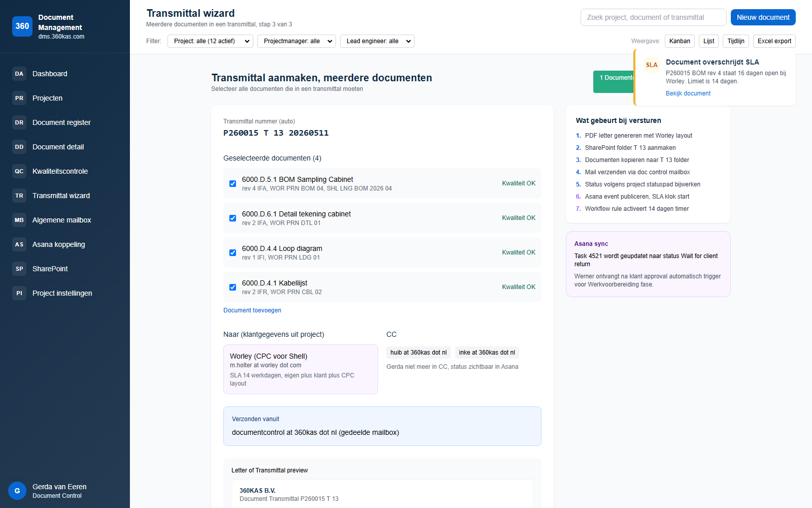Uncheck 6000.D.5.1 BOM Sampling Cabinet
The image size is (812, 508).
point(232,183)
